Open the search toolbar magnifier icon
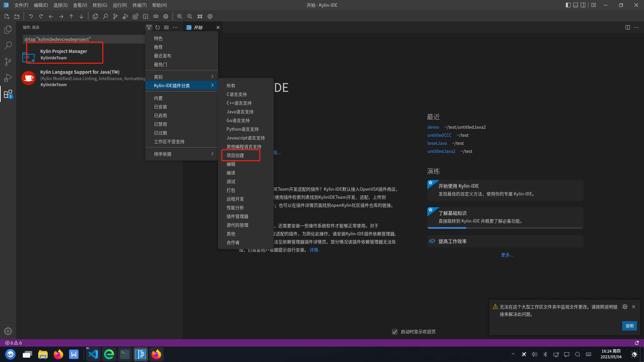 coord(105,16)
